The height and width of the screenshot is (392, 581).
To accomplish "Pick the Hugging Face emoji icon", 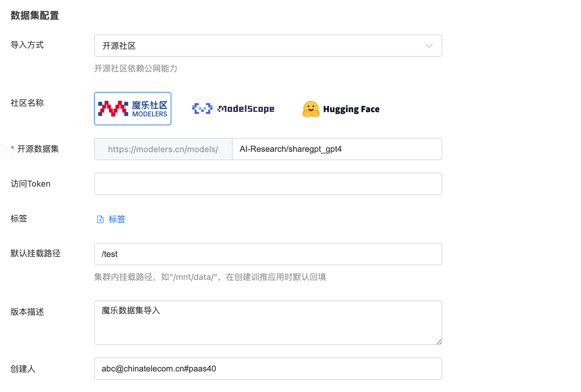I will coord(311,109).
